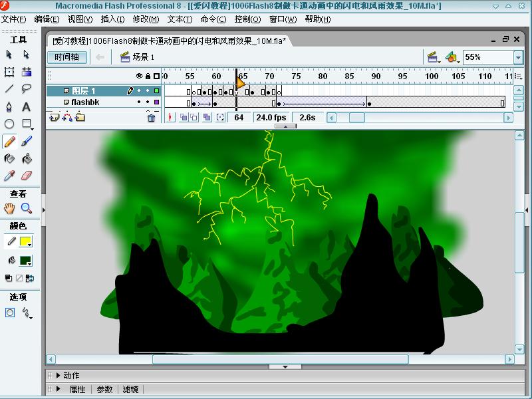
Task: Select the Pencil tool
Action: [9, 141]
